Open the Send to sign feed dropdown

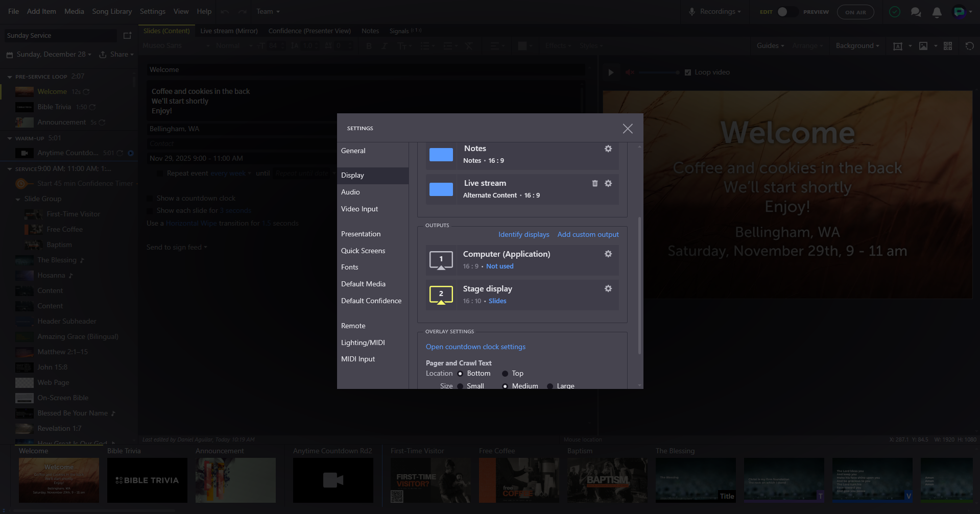[177, 247]
